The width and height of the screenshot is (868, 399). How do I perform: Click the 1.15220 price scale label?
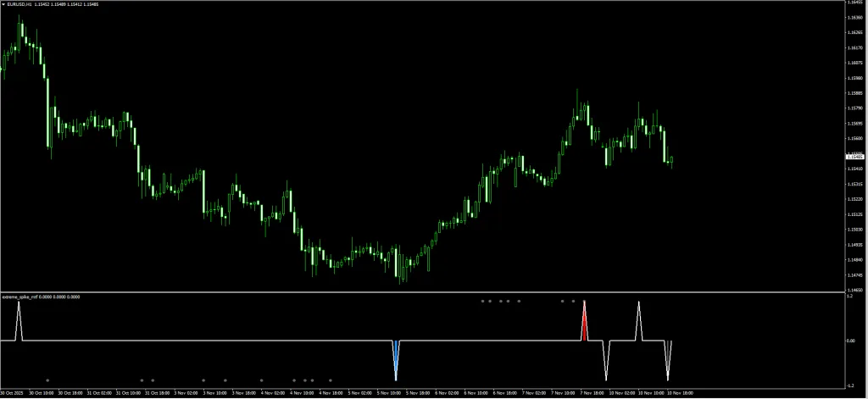(x=854, y=199)
